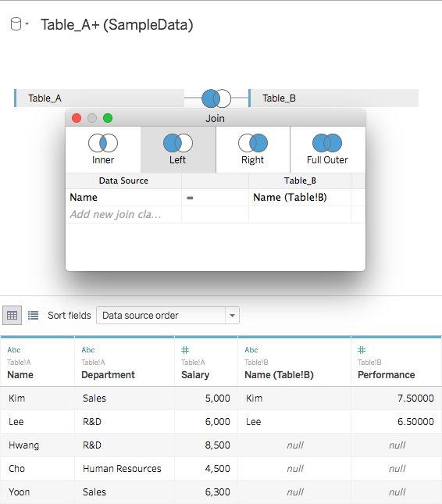
Task: Change the Abc data type of the Department column
Action: tap(88, 350)
